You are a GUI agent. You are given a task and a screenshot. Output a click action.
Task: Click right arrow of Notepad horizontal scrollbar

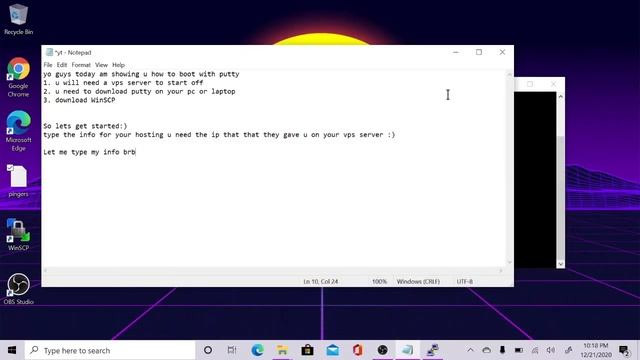point(501,270)
